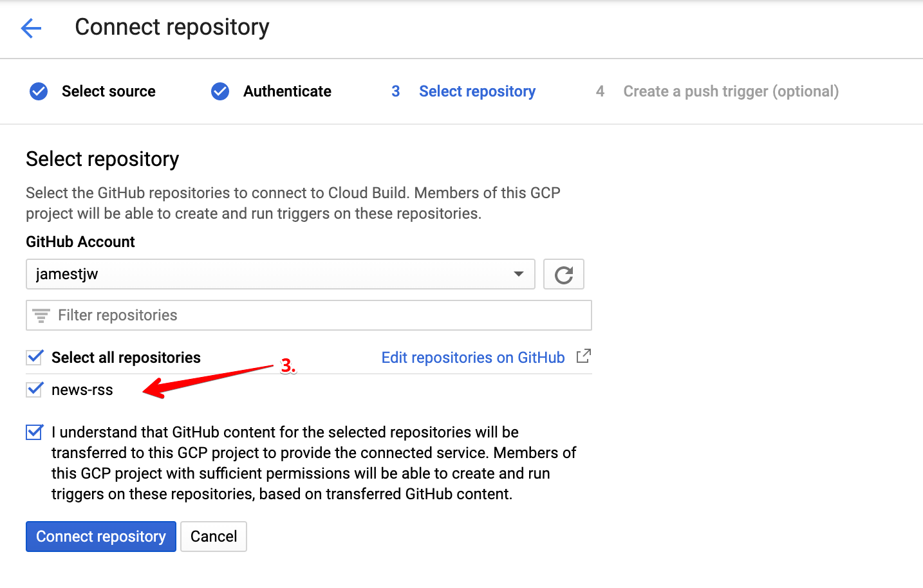923x588 pixels.
Task: Click the Filter repositories input field
Action: 257,315
